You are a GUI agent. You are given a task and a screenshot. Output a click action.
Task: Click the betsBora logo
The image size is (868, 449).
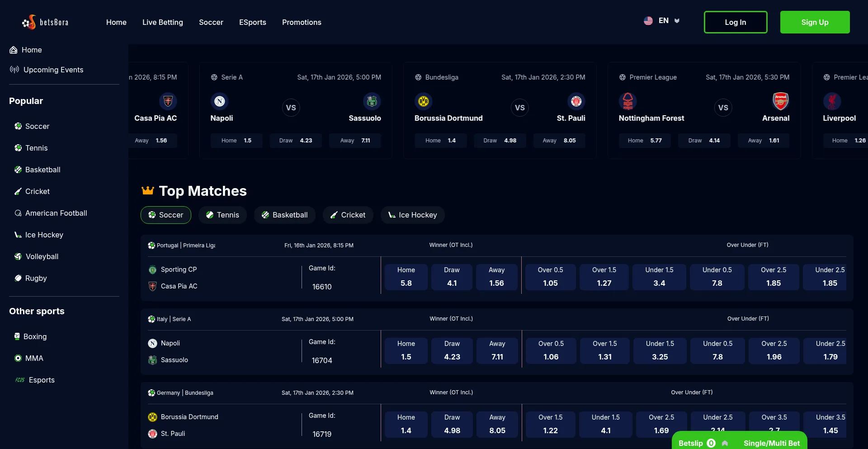[x=45, y=22]
